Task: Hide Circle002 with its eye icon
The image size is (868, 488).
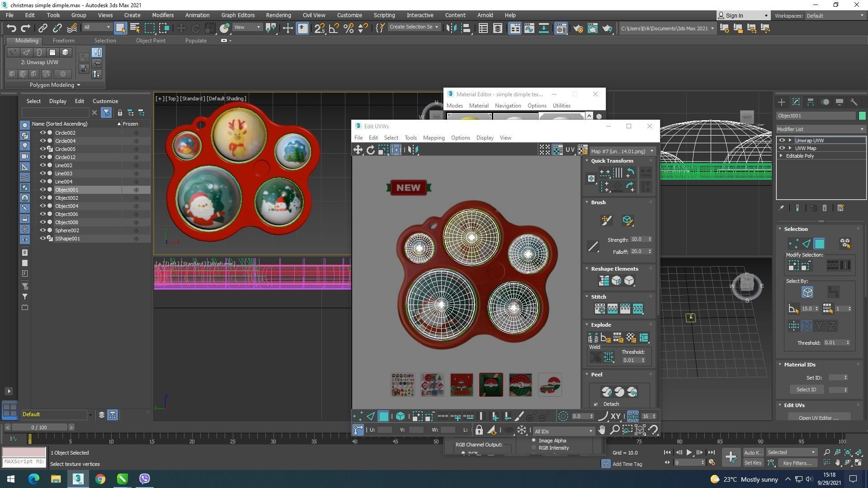Action: [43, 133]
